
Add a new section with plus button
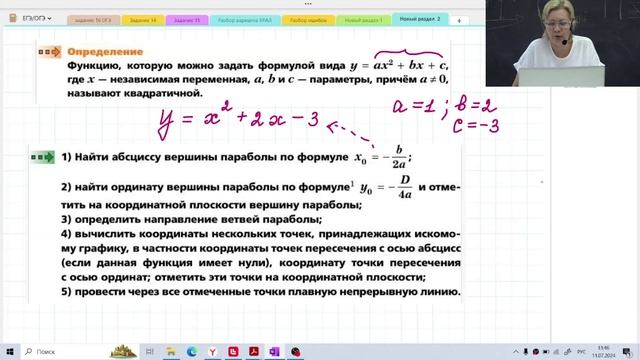click(459, 20)
